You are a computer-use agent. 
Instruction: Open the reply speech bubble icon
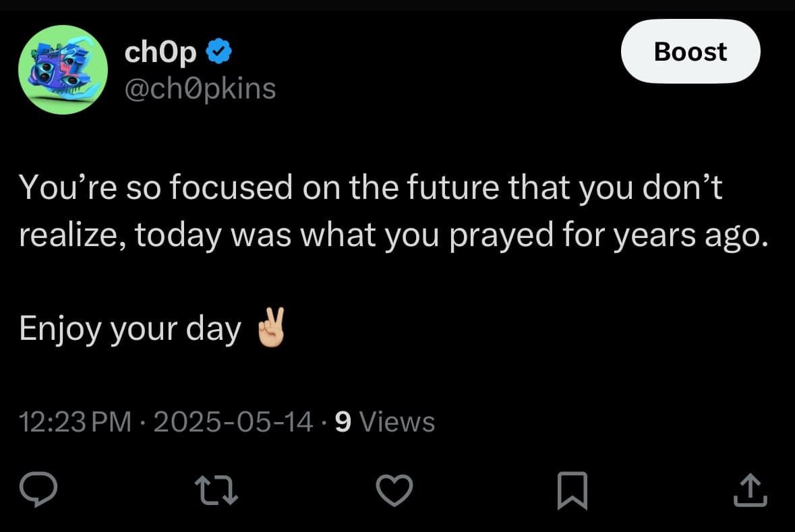coord(42,490)
